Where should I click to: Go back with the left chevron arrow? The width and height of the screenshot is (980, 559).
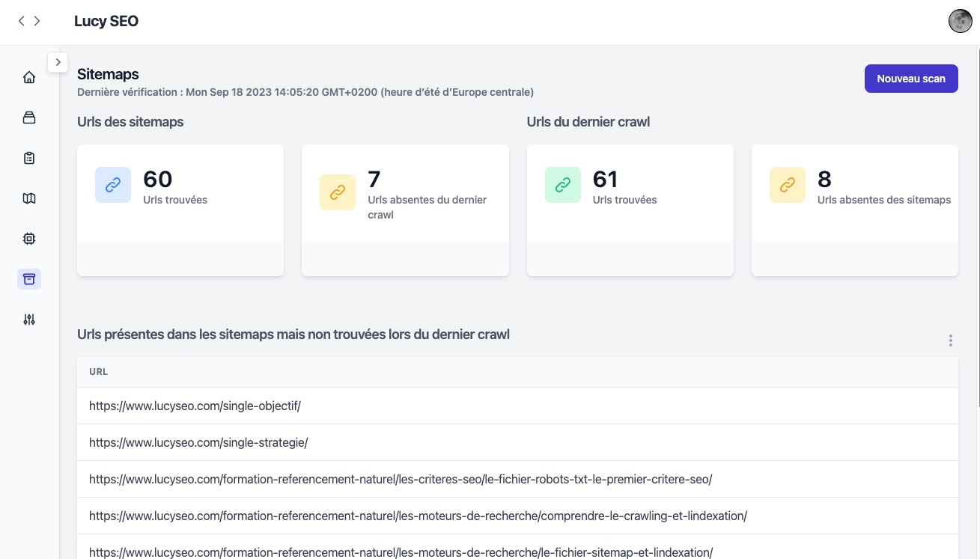[22, 21]
